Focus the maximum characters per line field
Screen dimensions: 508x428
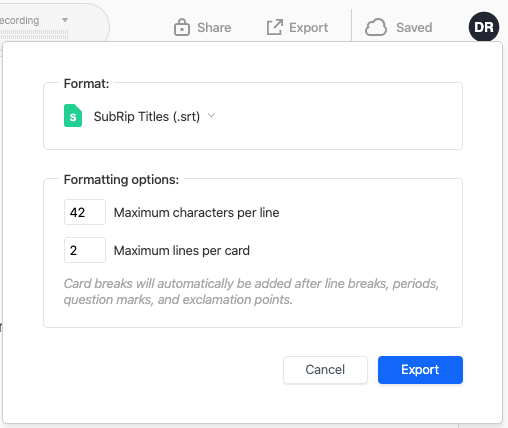[x=85, y=212]
